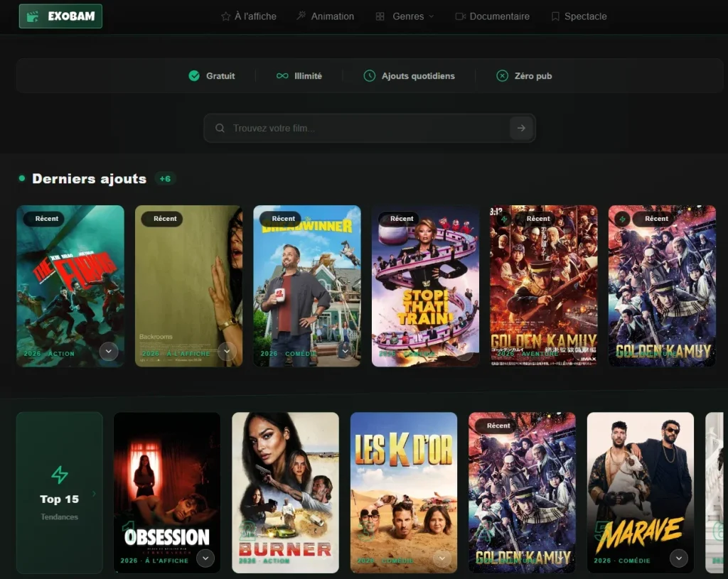Viewport: 728px width, 579px height.
Task: Expand details on the Marave poster
Action: [x=679, y=558]
